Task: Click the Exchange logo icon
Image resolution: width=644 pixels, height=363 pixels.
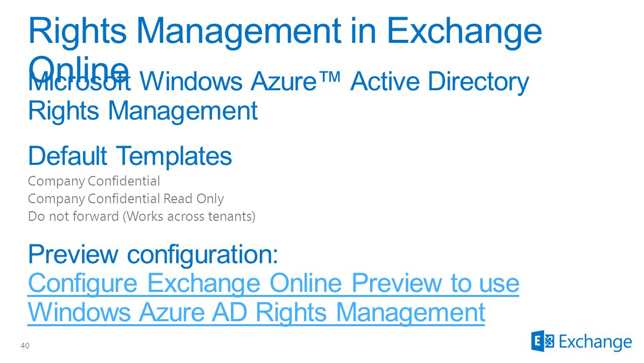Action: tap(543, 341)
